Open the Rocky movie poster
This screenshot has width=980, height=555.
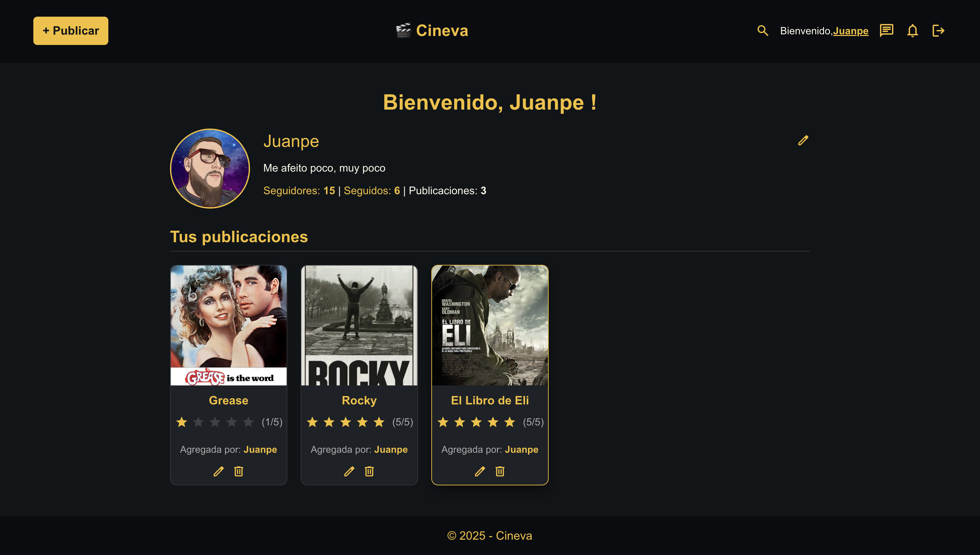tap(359, 325)
